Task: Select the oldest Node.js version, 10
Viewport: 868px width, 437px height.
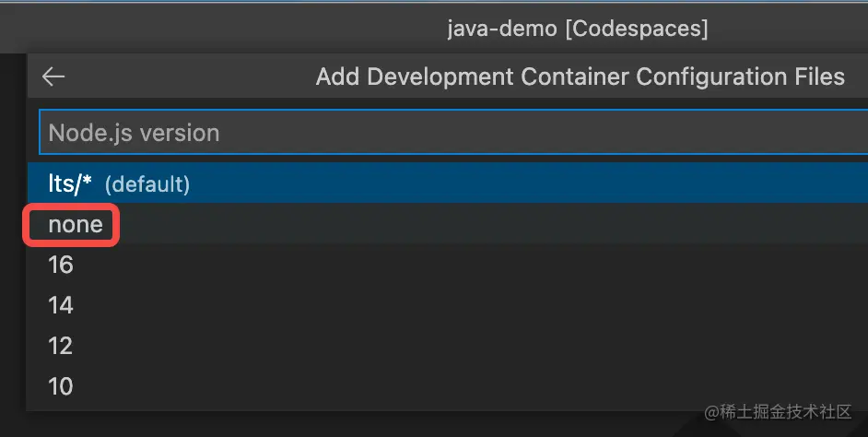Action: [x=448, y=386]
